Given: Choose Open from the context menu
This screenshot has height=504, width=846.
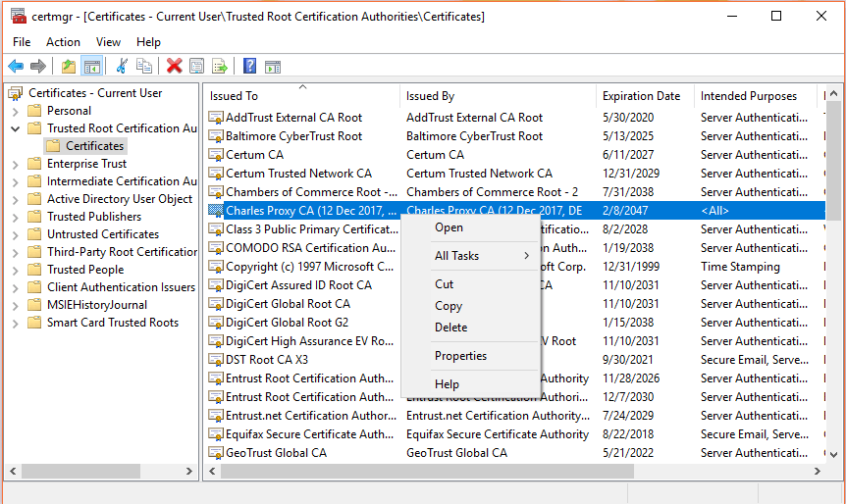Looking at the screenshot, I should (x=471, y=227).
